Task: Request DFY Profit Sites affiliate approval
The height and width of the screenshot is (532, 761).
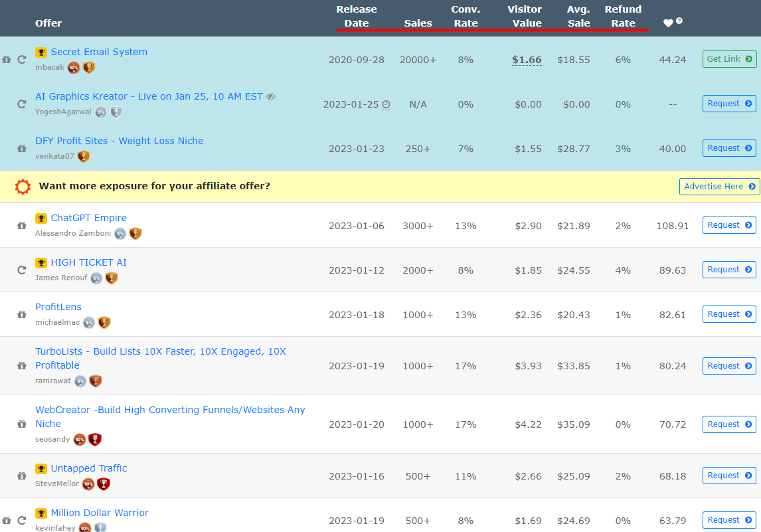Action: (729, 148)
